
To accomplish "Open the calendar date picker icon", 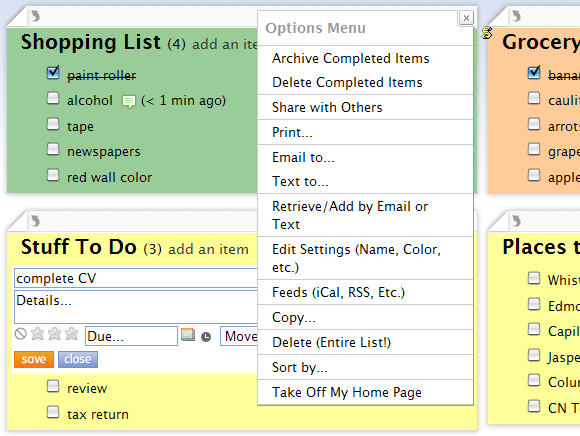I will pyautogui.click(x=188, y=335).
